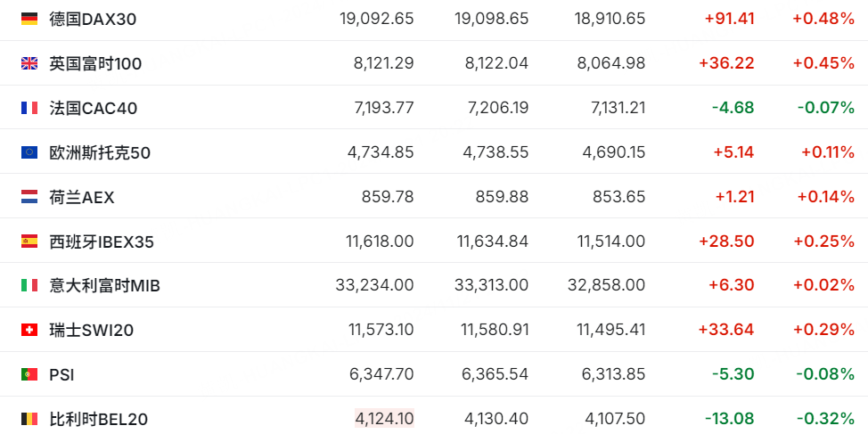Click the Italian flag icon
868x434 pixels.
(x=29, y=285)
